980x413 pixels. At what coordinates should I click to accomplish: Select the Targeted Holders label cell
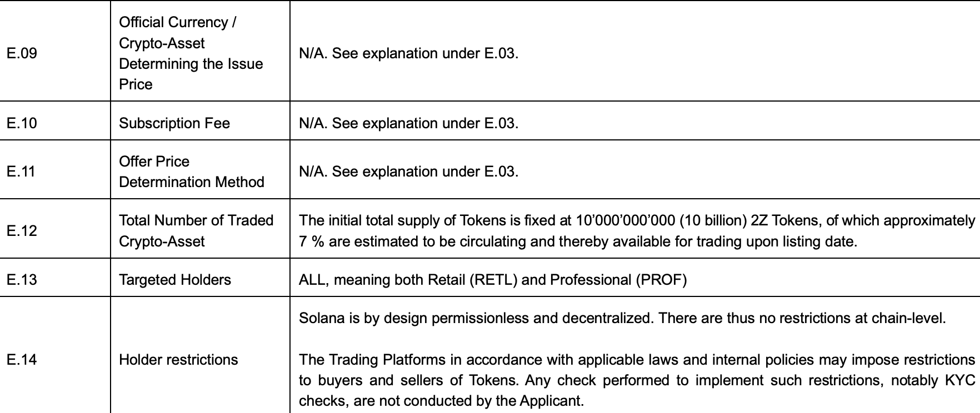[x=174, y=279]
